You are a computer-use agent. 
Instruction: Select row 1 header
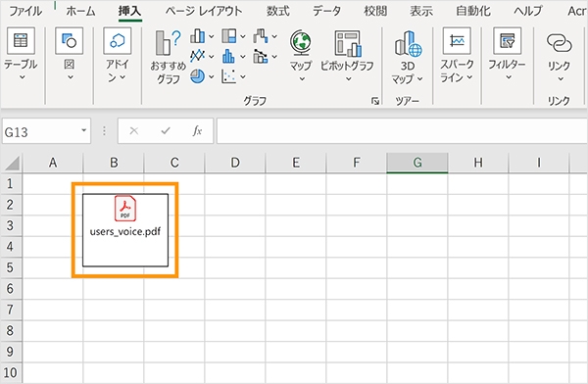11,184
